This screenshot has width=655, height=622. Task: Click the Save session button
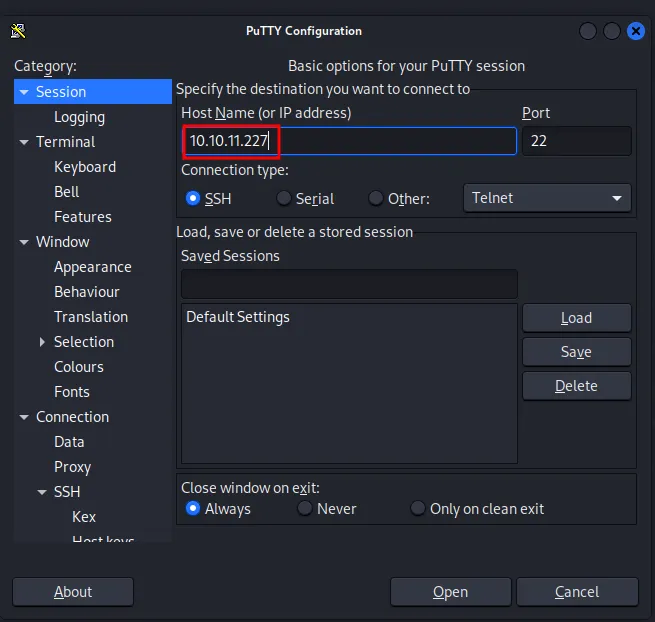coord(576,352)
